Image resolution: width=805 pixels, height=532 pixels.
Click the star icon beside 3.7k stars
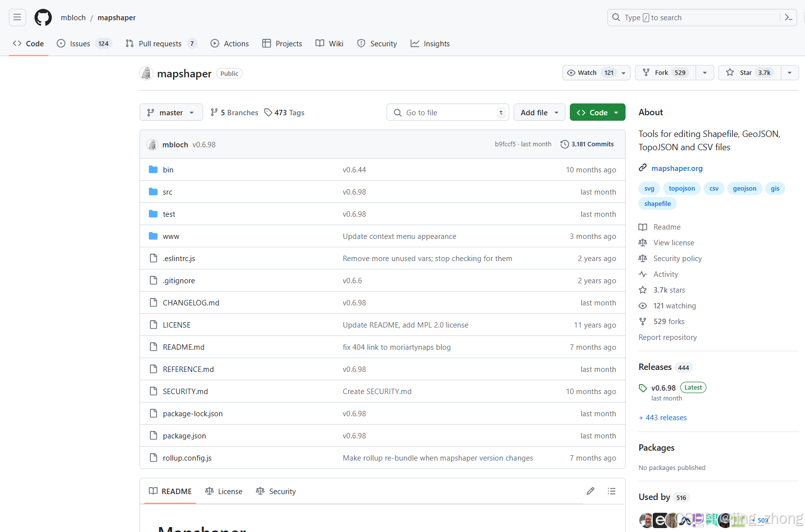tap(643, 290)
